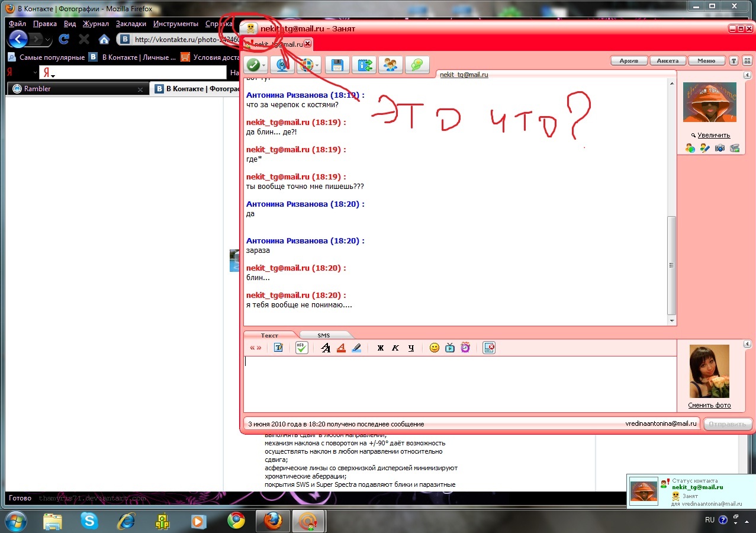Click the blue TV flash-animation icon
756x533 pixels.
[450, 348]
